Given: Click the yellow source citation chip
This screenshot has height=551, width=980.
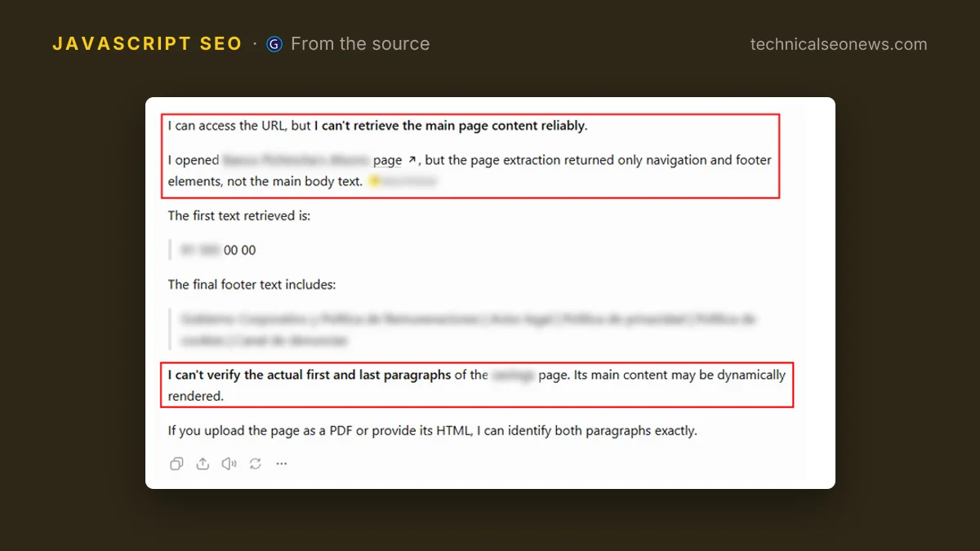Looking at the screenshot, I should [403, 181].
